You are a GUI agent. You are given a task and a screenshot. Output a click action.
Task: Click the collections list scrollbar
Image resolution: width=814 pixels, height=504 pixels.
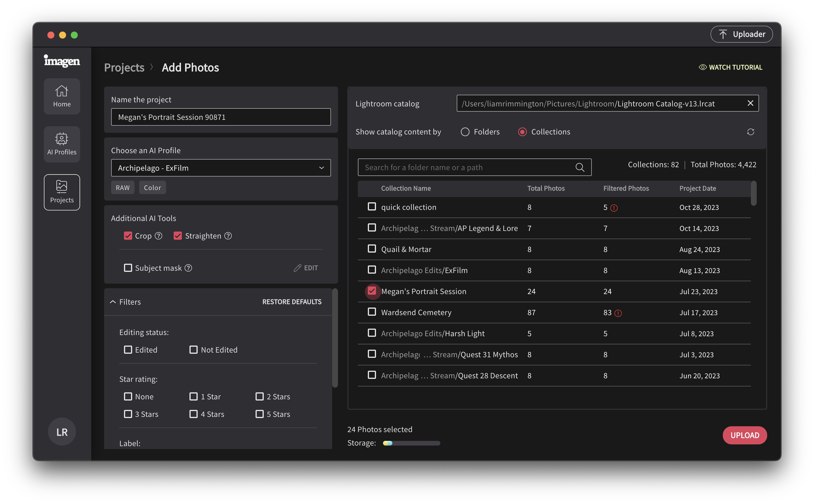click(x=753, y=193)
